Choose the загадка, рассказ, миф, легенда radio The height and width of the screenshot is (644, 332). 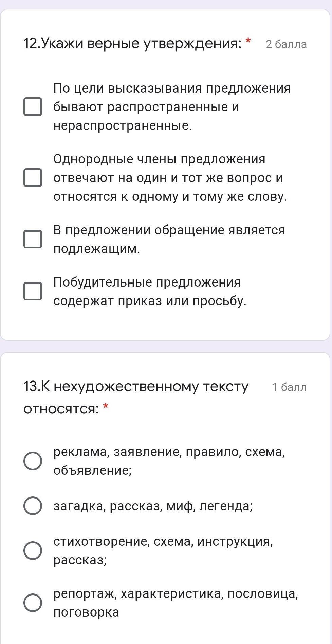pos(33,506)
